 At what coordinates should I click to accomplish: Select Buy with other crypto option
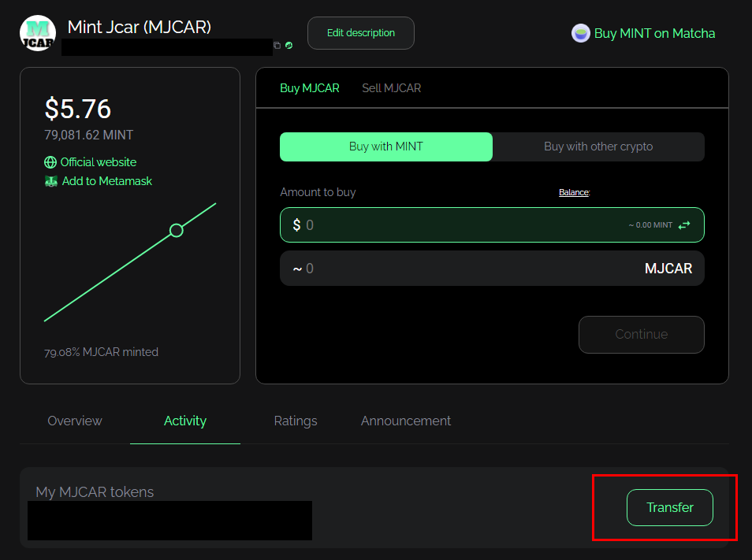[x=598, y=146]
